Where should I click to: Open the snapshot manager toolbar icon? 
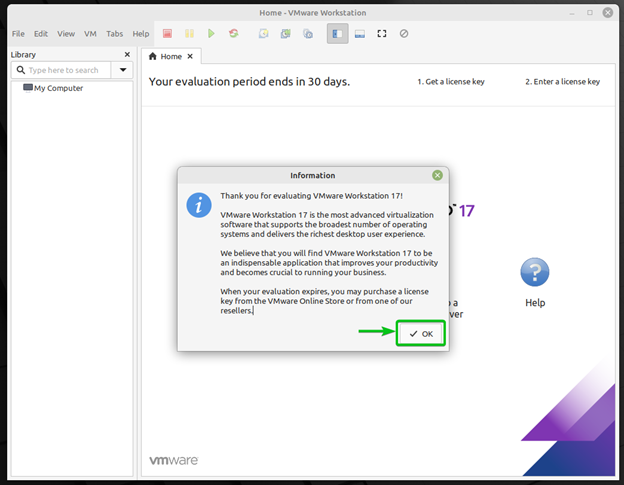click(x=308, y=33)
